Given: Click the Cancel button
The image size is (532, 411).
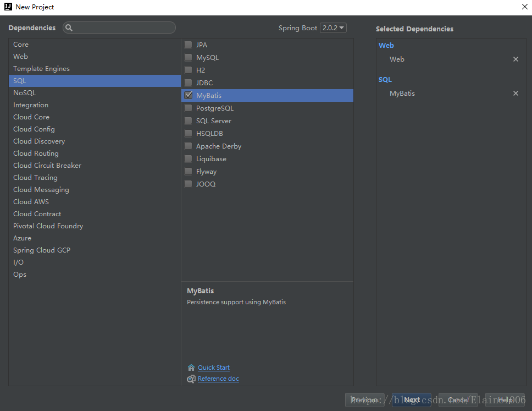Looking at the screenshot, I should (458, 400).
